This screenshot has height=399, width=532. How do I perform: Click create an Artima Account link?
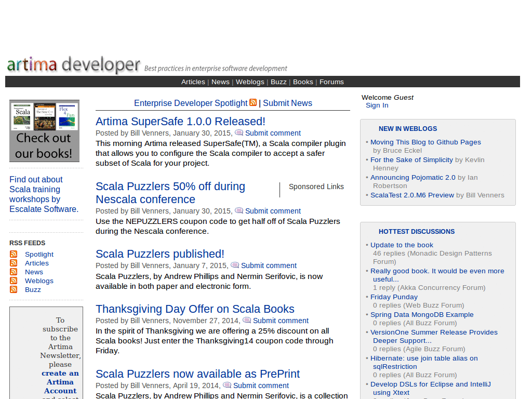(x=60, y=382)
